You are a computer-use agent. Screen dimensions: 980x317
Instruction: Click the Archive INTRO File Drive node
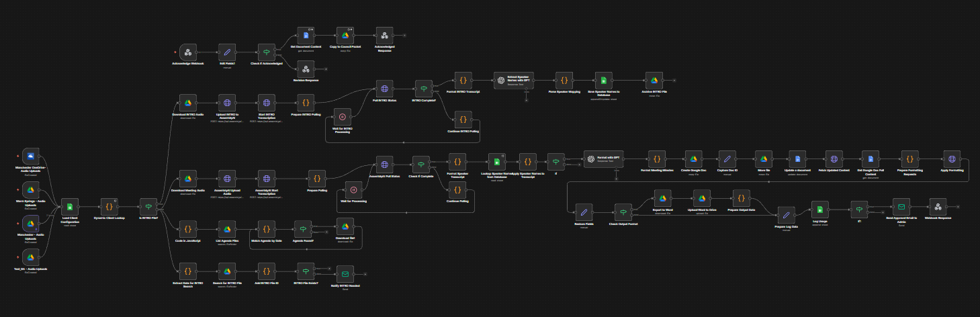coord(654,81)
